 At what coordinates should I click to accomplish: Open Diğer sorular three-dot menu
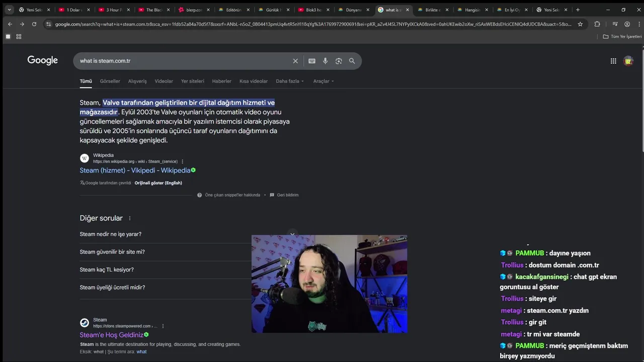tap(130, 218)
